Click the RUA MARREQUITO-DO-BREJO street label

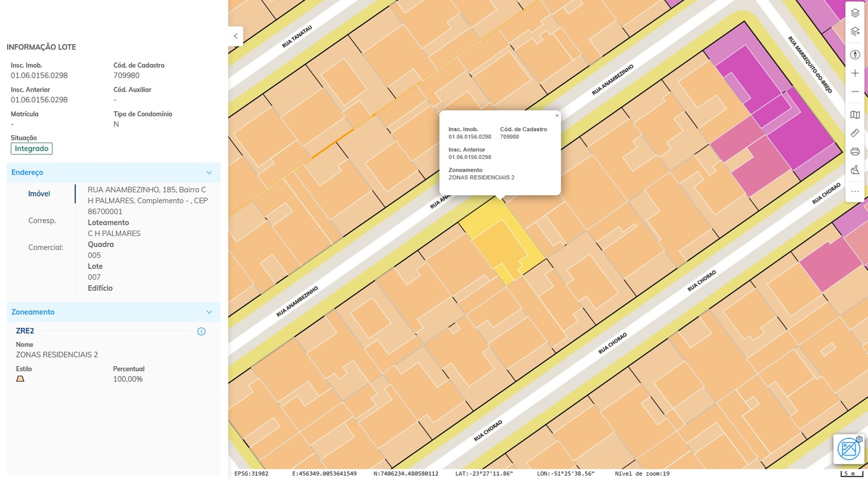tap(810, 65)
